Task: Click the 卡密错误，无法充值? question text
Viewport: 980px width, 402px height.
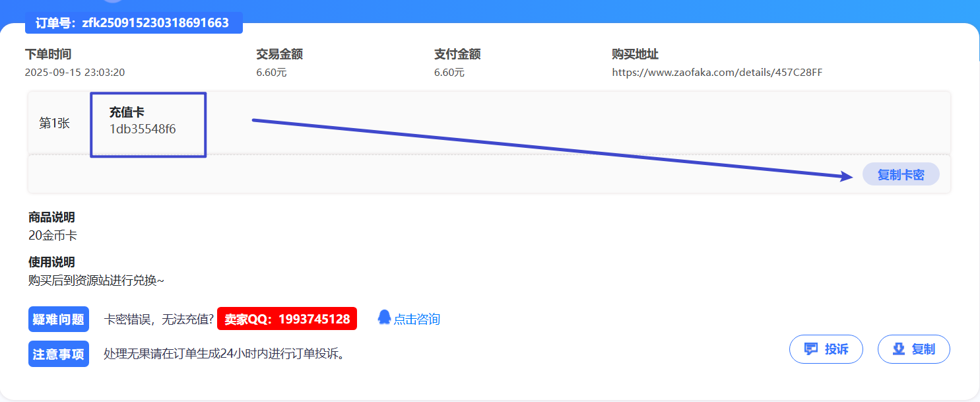Action: click(158, 319)
